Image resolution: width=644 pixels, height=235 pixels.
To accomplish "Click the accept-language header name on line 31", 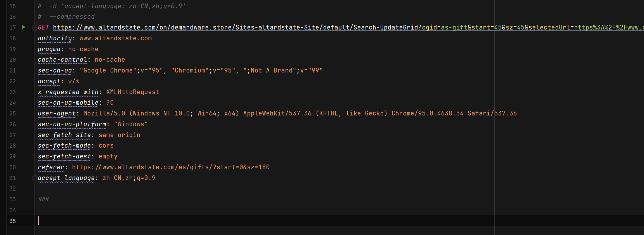I will pos(66,178).
